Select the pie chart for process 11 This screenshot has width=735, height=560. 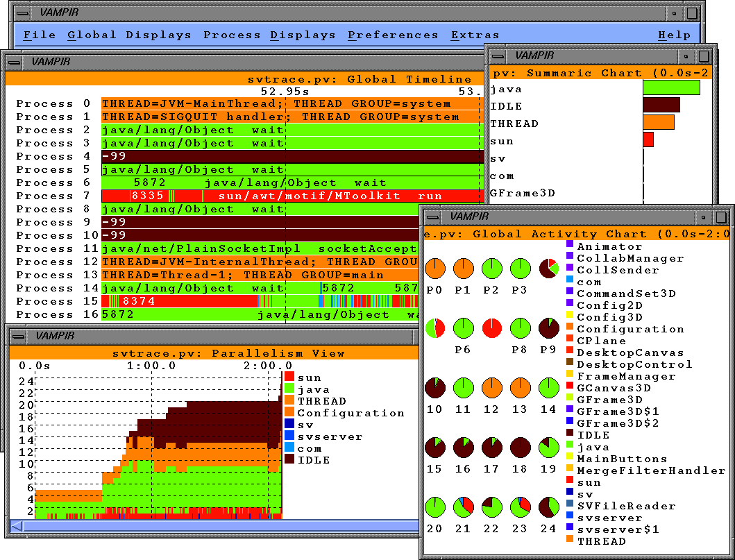[x=464, y=388]
